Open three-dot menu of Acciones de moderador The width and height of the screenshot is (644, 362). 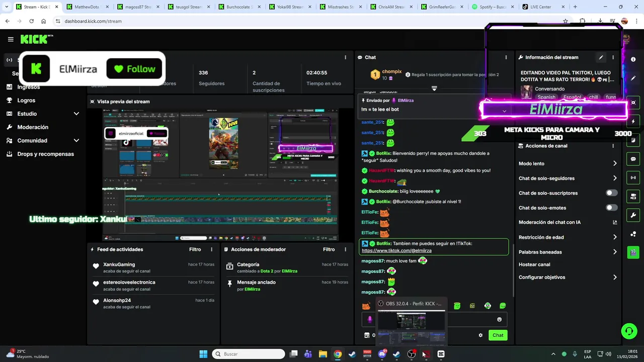pos(345,249)
